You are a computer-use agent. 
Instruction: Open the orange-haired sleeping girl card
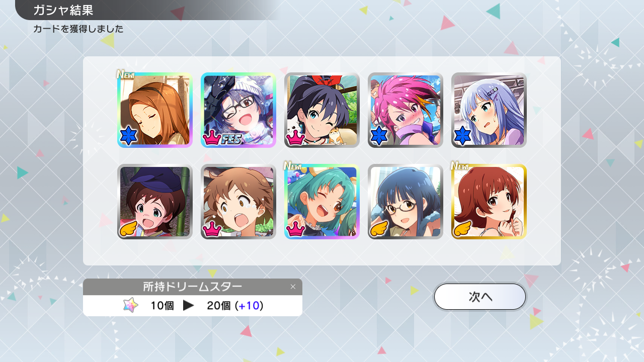click(x=155, y=110)
